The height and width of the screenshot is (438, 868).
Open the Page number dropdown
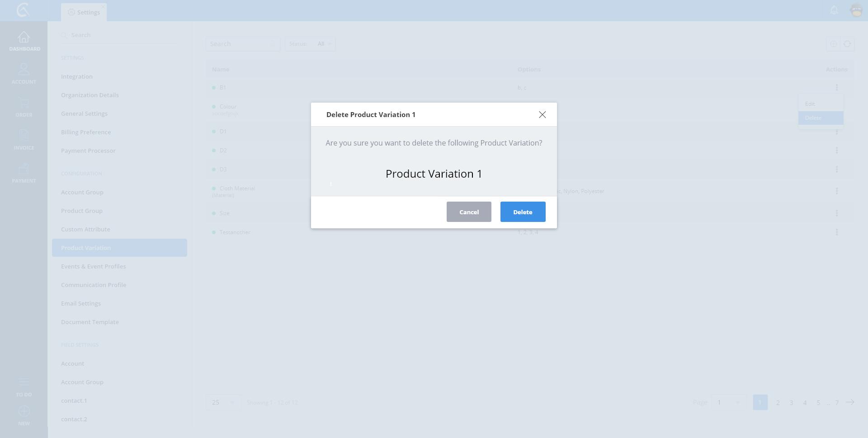point(729,402)
